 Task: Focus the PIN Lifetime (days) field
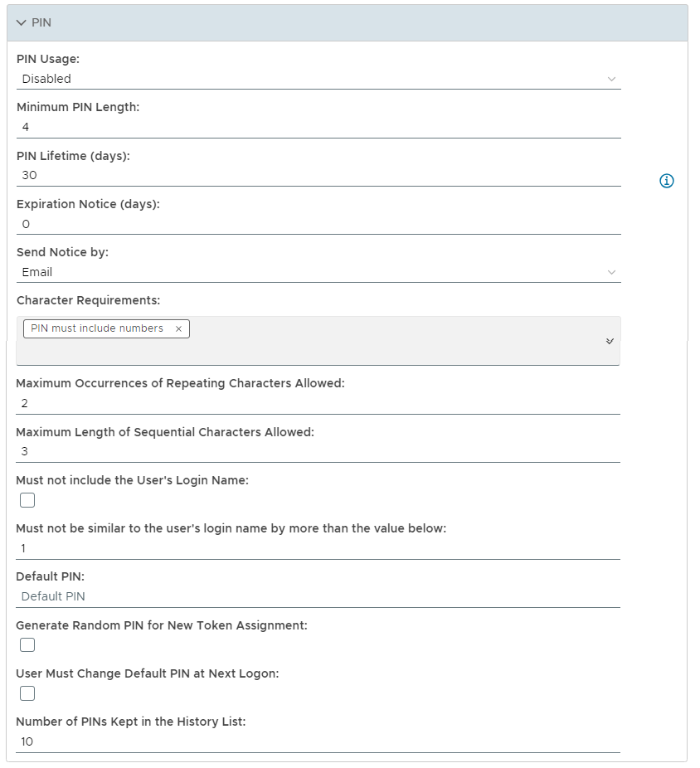click(x=318, y=175)
